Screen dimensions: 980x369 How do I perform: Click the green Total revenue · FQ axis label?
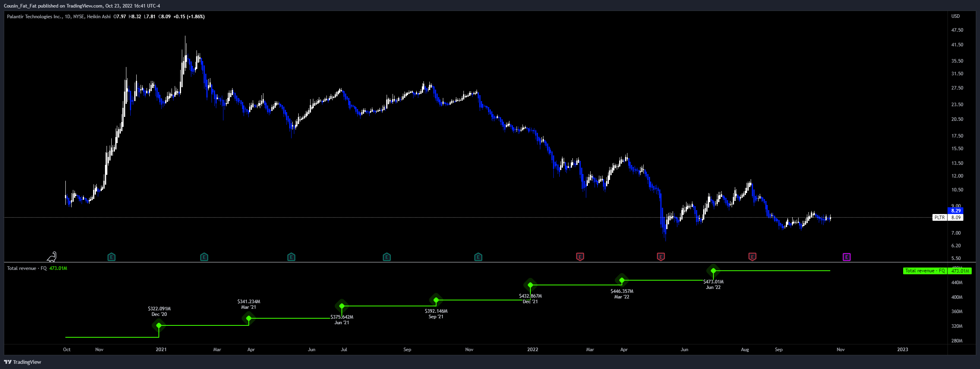(x=925, y=271)
